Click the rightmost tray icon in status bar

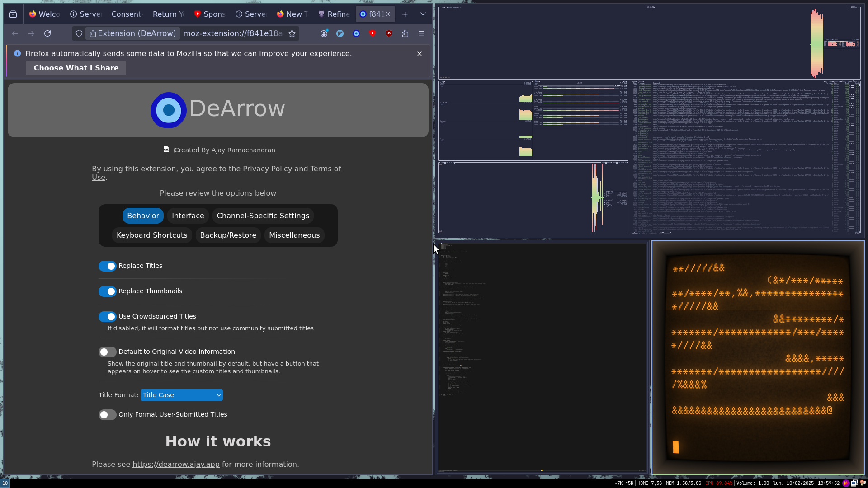click(x=863, y=483)
